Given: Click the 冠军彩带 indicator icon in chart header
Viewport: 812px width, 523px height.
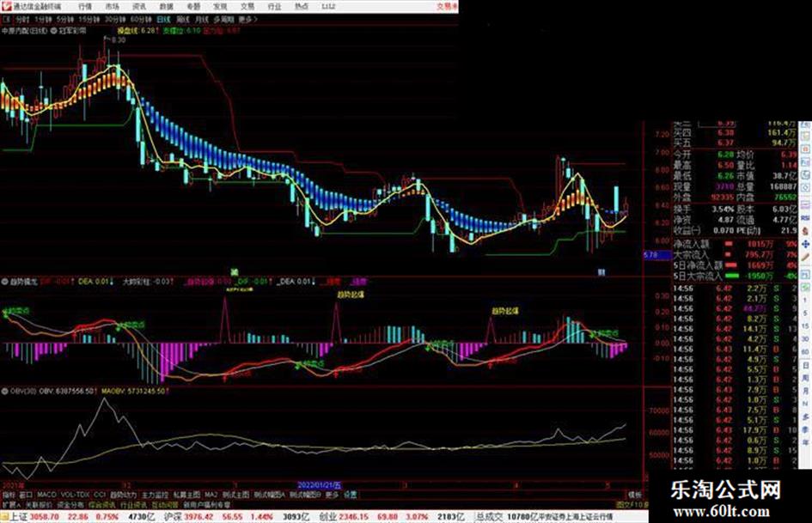Looking at the screenshot, I should coord(53,31).
